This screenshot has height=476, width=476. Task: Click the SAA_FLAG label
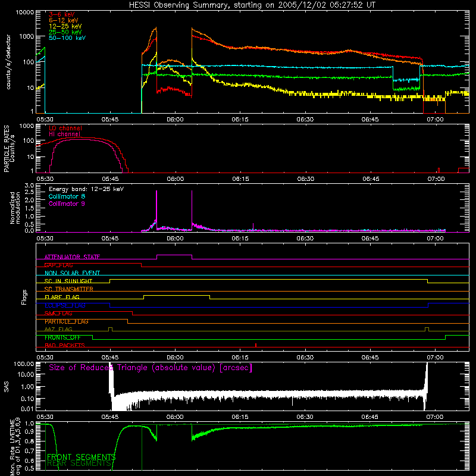pos(58,313)
